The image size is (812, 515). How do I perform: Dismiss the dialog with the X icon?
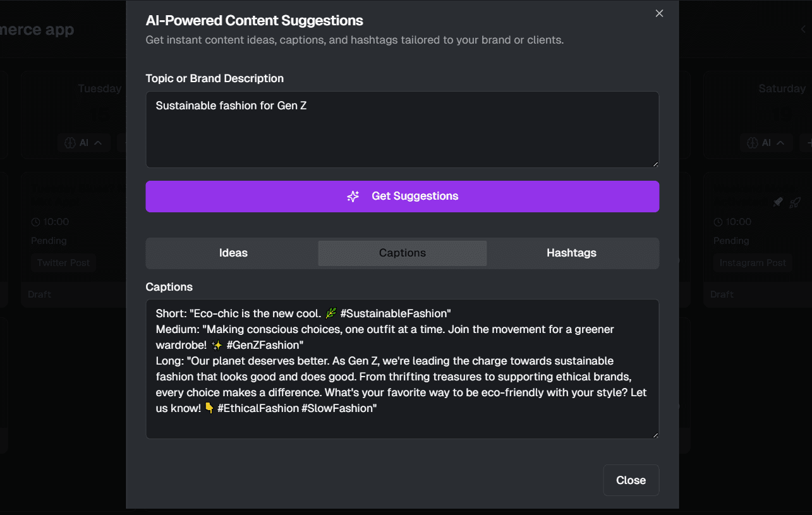(x=659, y=13)
